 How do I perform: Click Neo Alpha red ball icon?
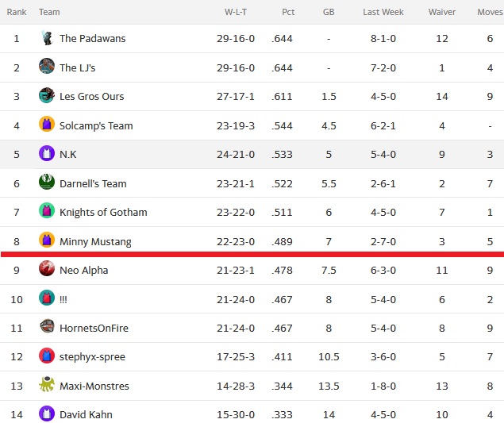click(x=47, y=268)
